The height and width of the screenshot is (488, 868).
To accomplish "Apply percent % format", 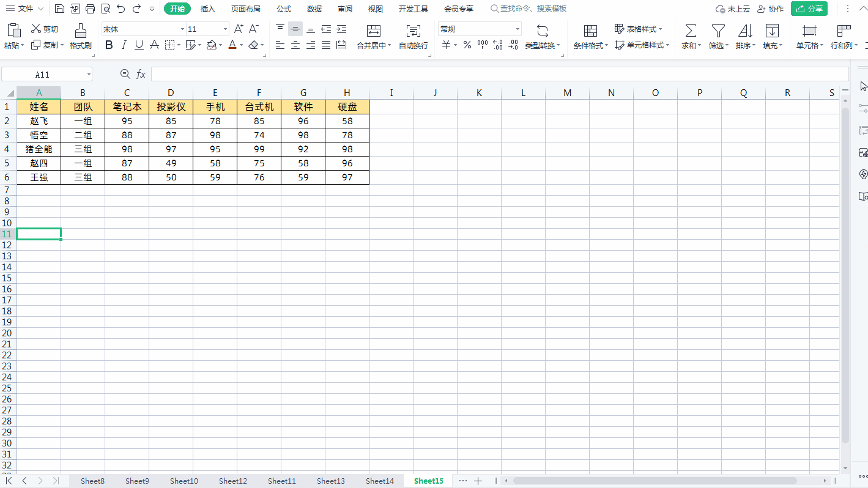I will click(x=467, y=45).
